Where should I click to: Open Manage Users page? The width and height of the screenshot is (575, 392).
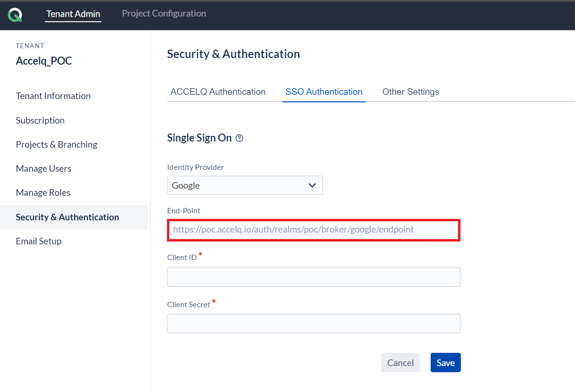click(43, 168)
